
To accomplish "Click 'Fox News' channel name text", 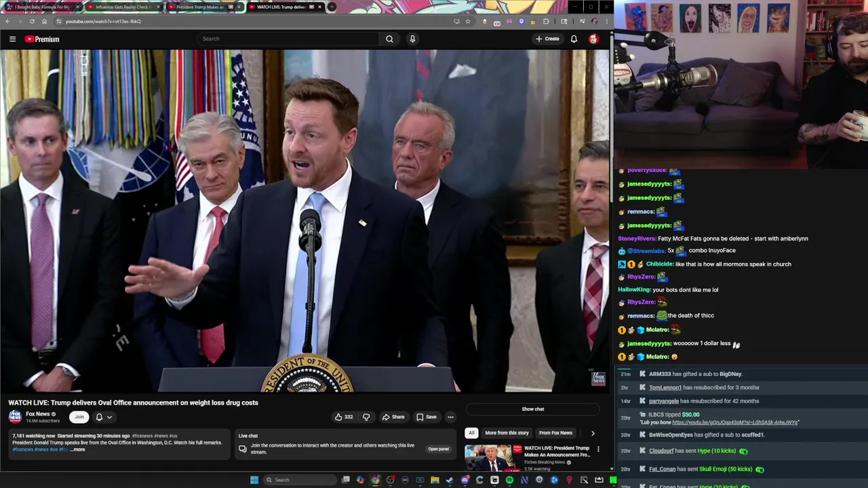I will (37, 414).
